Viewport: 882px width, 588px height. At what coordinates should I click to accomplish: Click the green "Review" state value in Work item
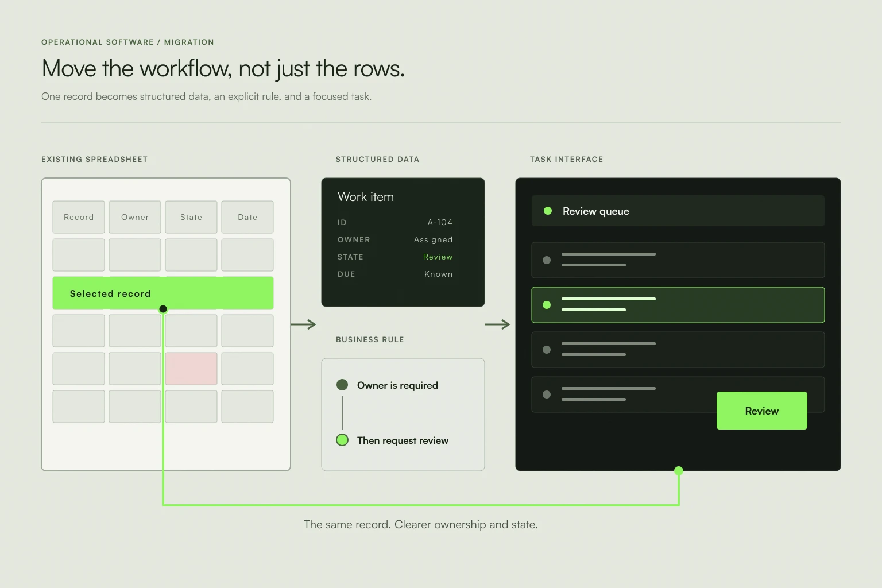(438, 257)
